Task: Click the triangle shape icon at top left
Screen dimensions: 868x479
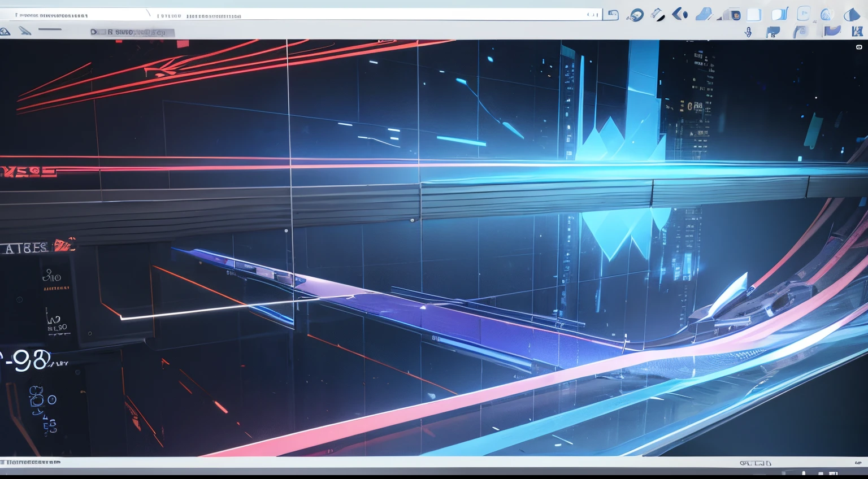Action: click(5, 32)
